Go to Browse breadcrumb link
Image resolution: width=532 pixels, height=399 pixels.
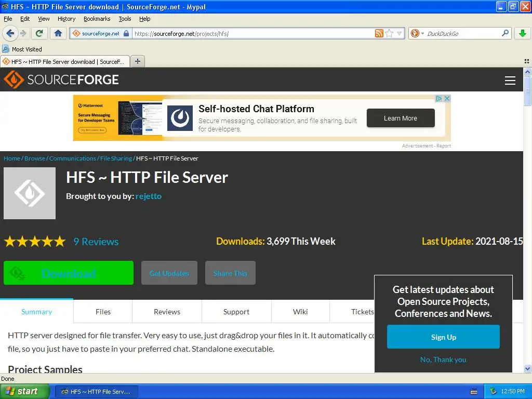35,158
